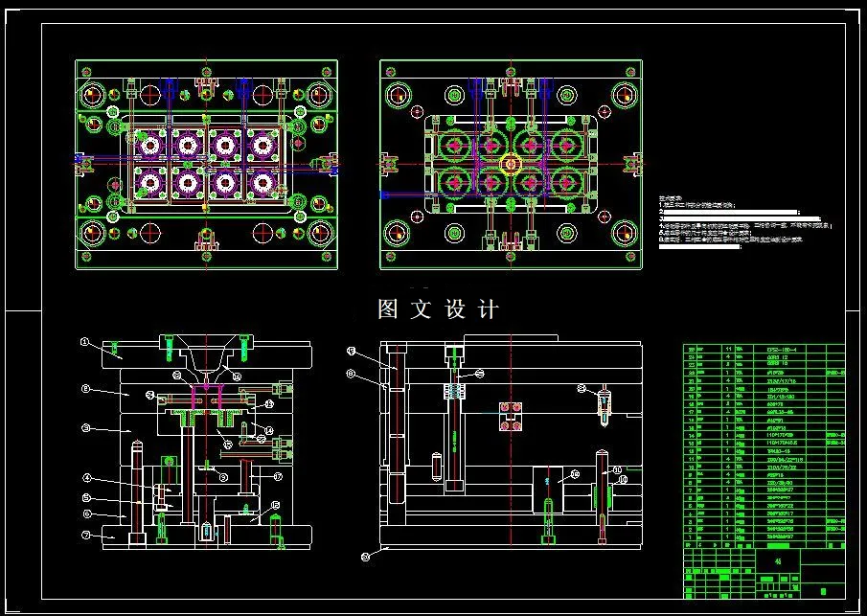Select the row number "1" at the parts list bottom
Screen dimensions: 867x616
[x=690, y=536]
